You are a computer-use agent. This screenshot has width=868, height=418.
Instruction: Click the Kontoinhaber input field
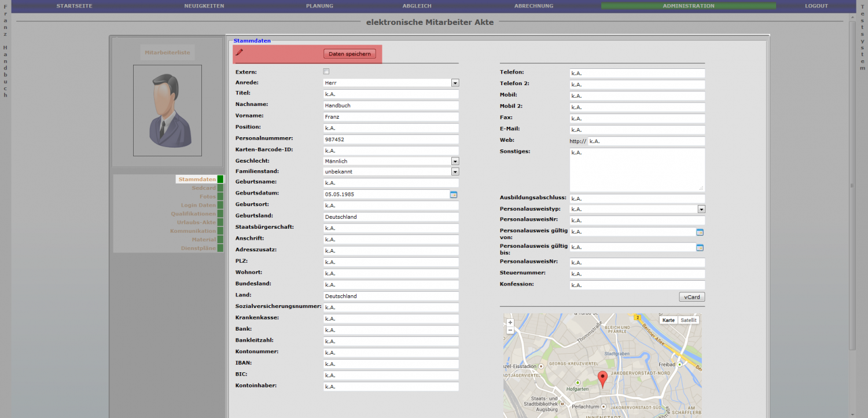(x=391, y=387)
